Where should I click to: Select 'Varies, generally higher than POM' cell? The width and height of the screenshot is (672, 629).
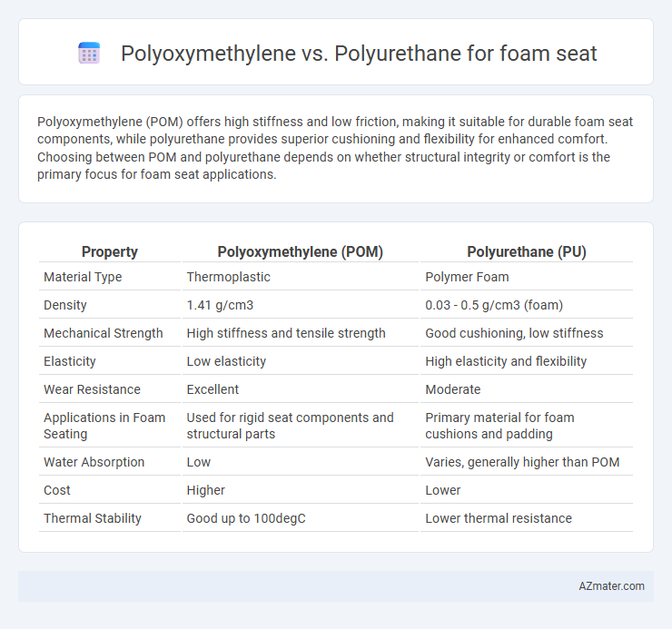coord(522,462)
